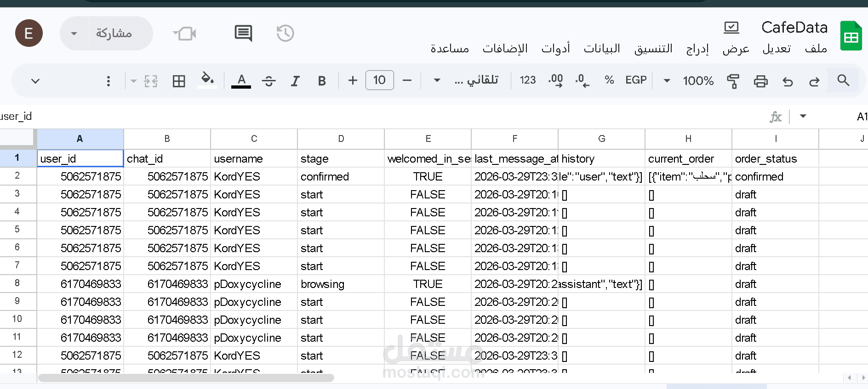Viewport: 868px width, 389px height.
Task: Toggle bold formatting
Action: [322, 81]
